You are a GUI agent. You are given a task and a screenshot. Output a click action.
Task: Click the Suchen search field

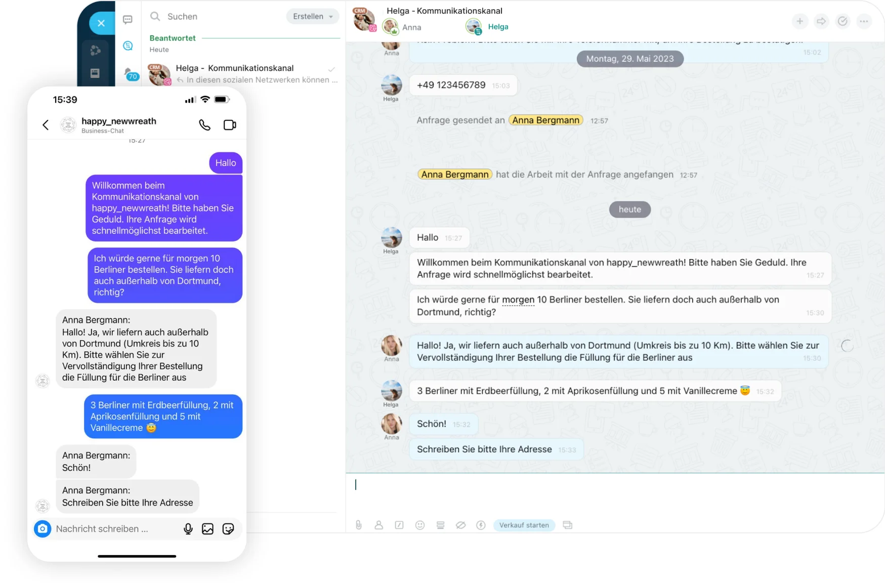coord(215,16)
